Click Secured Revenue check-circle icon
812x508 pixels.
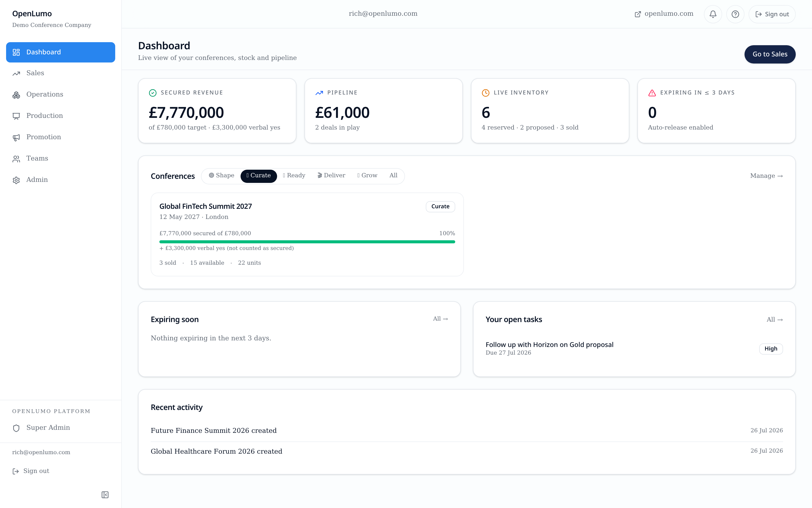tap(153, 93)
